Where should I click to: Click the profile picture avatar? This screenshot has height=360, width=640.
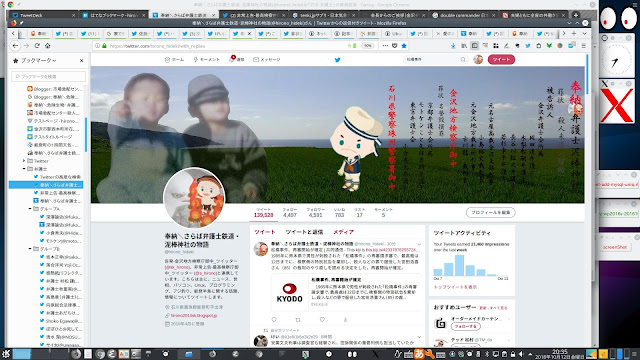[194, 198]
